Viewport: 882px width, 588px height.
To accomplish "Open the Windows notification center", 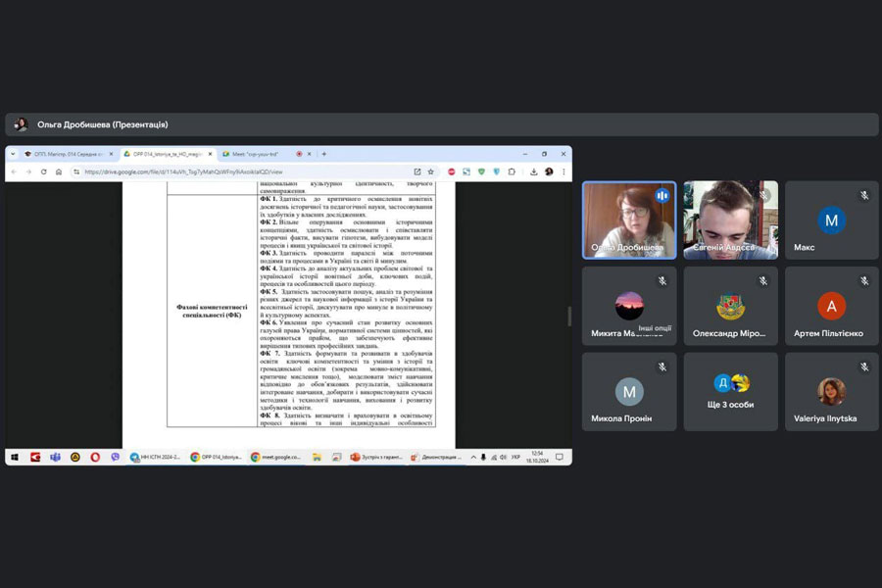I will click(x=560, y=457).
